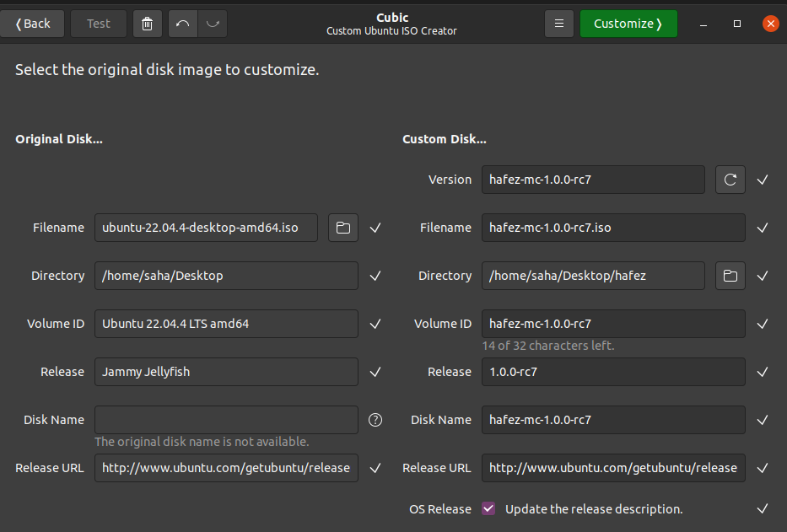Image resolution: width=787 pixels, height=532 pixels.
Task: Click the custom Version input field
Action: pyautogui.click(x=593, y=180)
